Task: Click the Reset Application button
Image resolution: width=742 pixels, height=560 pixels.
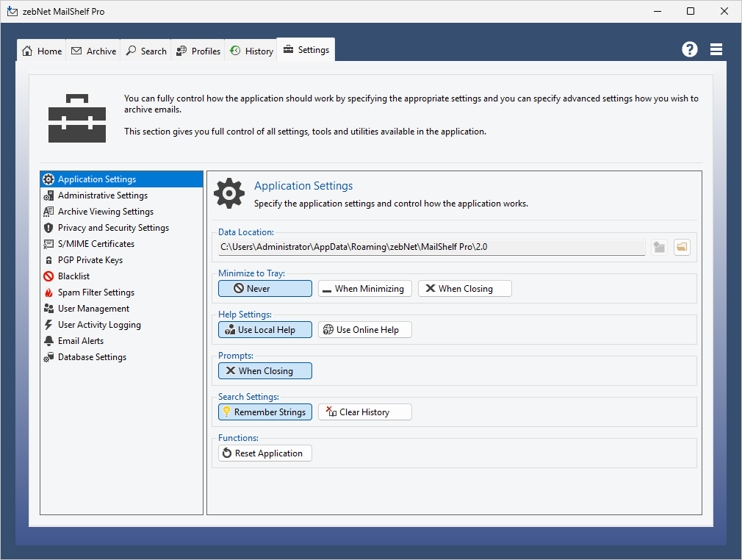Action: tap(265, 453)
